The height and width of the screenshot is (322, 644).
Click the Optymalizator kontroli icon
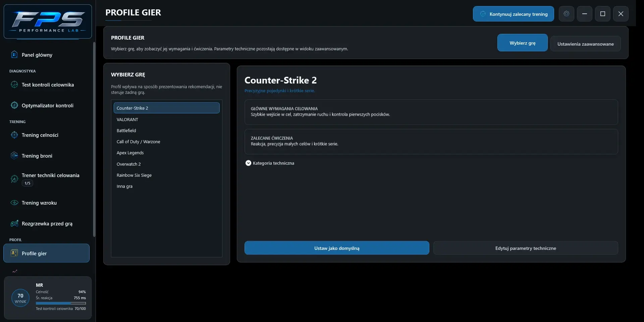click(x=14, y=105)
